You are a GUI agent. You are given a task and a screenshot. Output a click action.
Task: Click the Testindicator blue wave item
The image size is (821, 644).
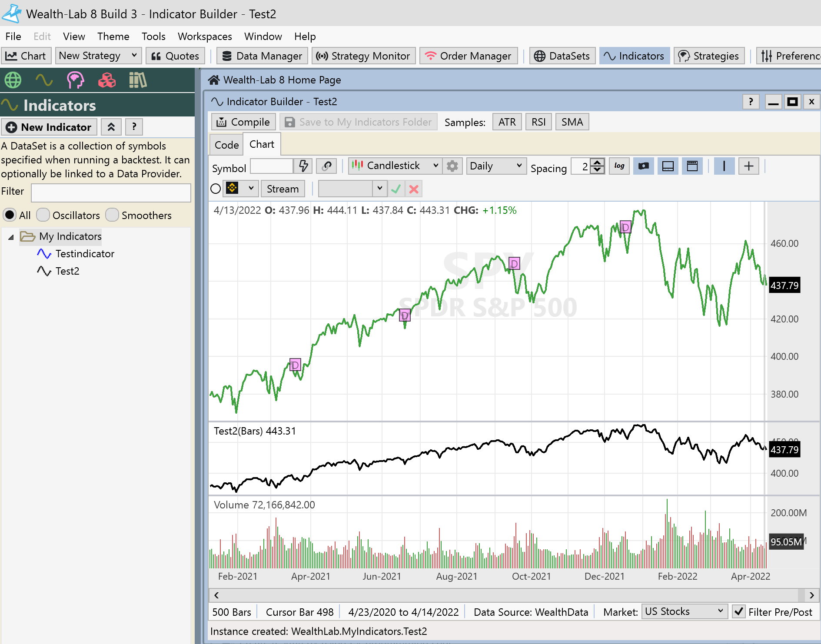click(76, 254)
